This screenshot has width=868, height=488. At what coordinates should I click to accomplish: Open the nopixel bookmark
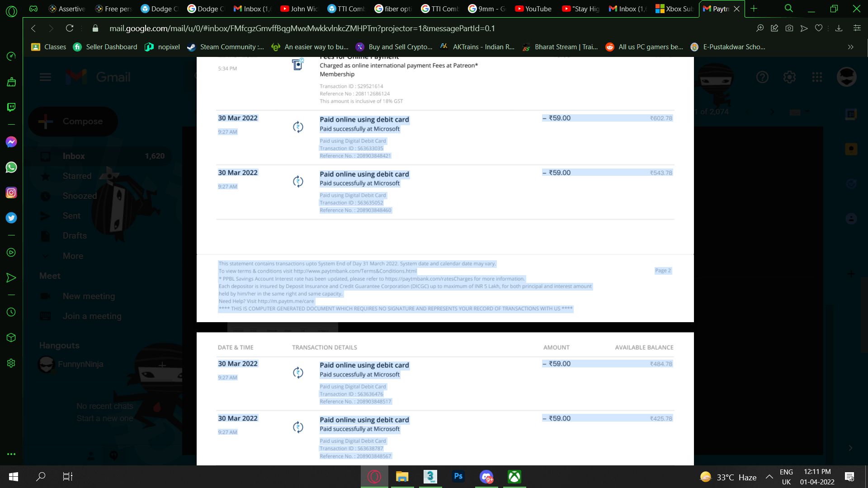click(162, 47)
